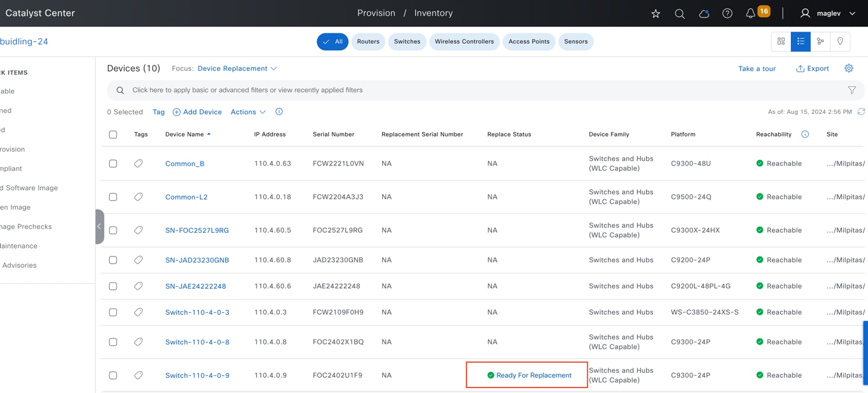Screen dimensions: 868x393
Task: Expand the Actions dropdown menu
Action: pyautogui.click(x=248, y=112)
